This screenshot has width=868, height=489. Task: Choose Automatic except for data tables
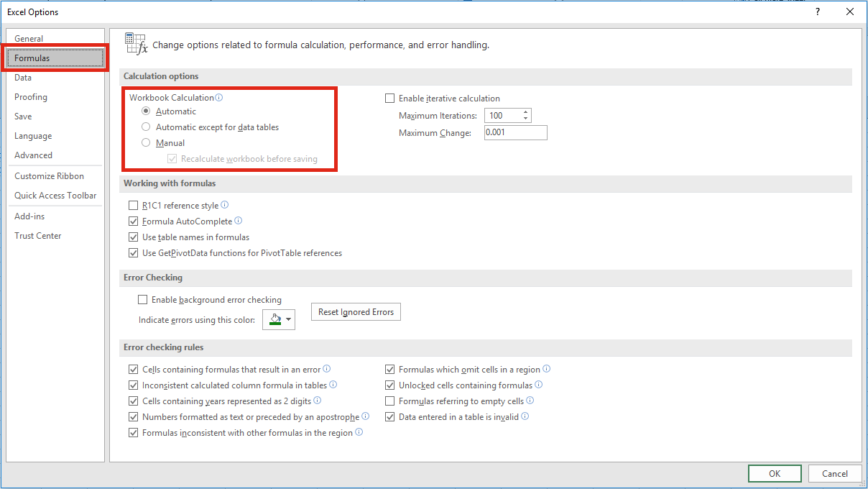pyautogui.click(x=147, y=127)
